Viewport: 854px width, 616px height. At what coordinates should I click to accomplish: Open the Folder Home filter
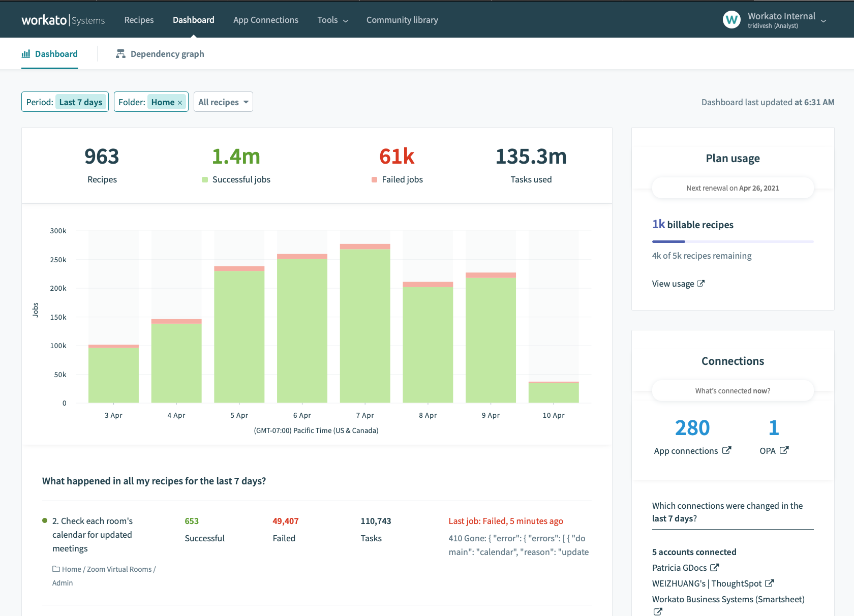[x=151, y=102]
